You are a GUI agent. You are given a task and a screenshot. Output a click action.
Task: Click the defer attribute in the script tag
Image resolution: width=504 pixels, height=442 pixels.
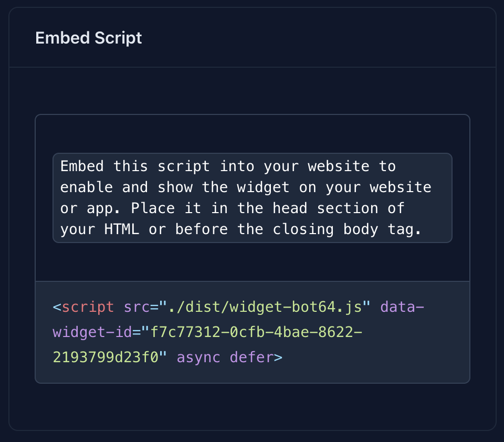click(x=251, y=357)
